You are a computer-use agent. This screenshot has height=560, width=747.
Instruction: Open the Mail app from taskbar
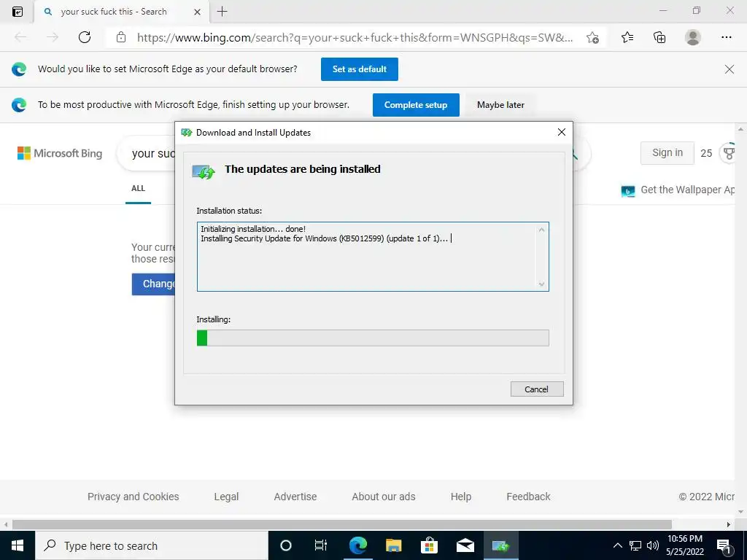coord(465,545)
